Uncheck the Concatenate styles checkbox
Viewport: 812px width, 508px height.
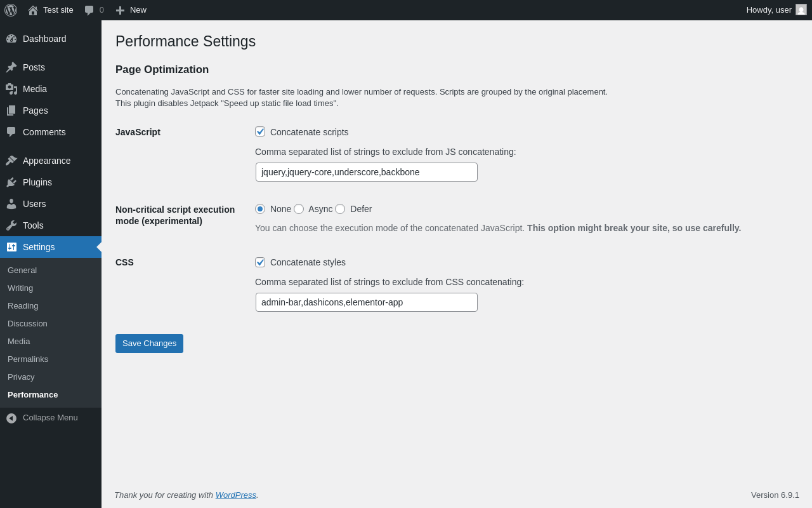[x=260, y=262]
